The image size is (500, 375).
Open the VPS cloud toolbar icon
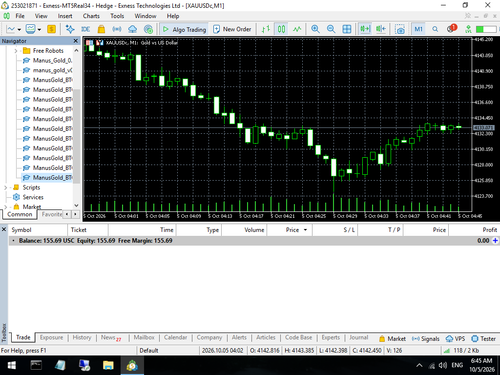(132, 29)
